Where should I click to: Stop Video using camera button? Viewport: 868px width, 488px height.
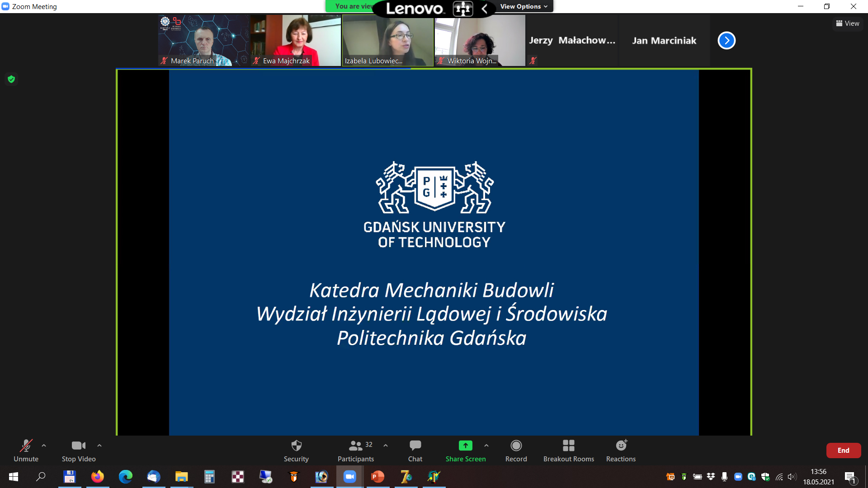pos(79,450)
